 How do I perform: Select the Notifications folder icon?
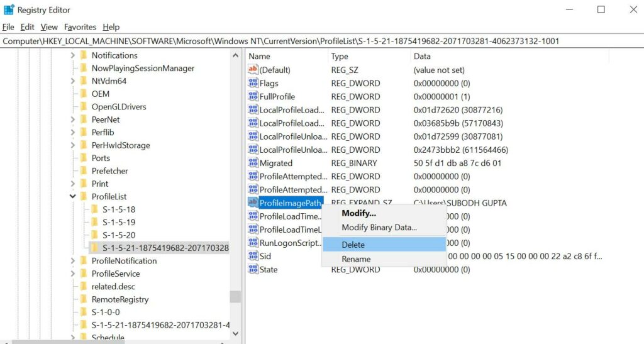coord(84,55)
